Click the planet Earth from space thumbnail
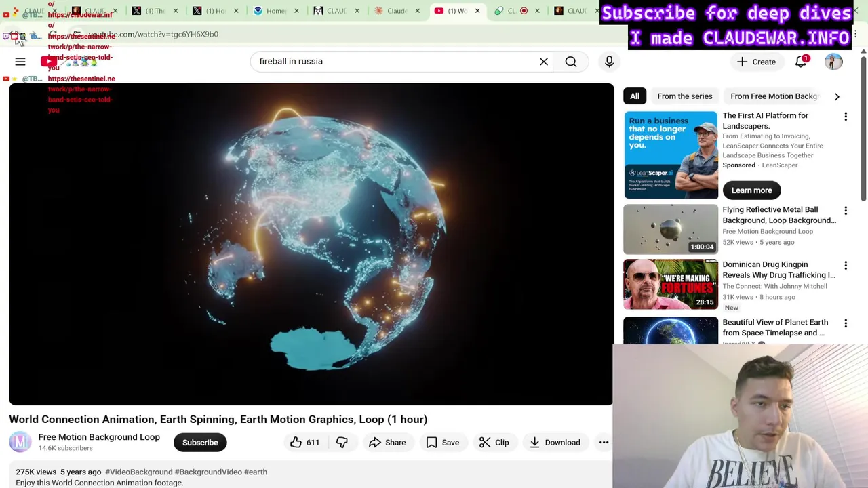868x488 pixels. pos(671,331)
